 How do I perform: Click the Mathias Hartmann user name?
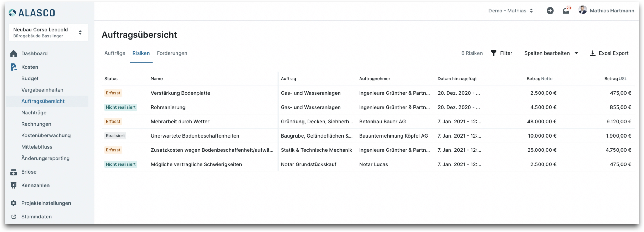612,11
